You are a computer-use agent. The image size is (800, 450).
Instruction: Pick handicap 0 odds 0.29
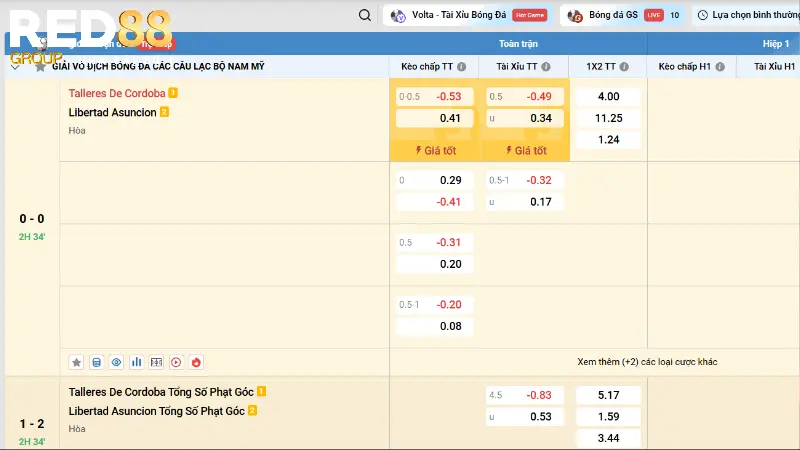(434, 180)
